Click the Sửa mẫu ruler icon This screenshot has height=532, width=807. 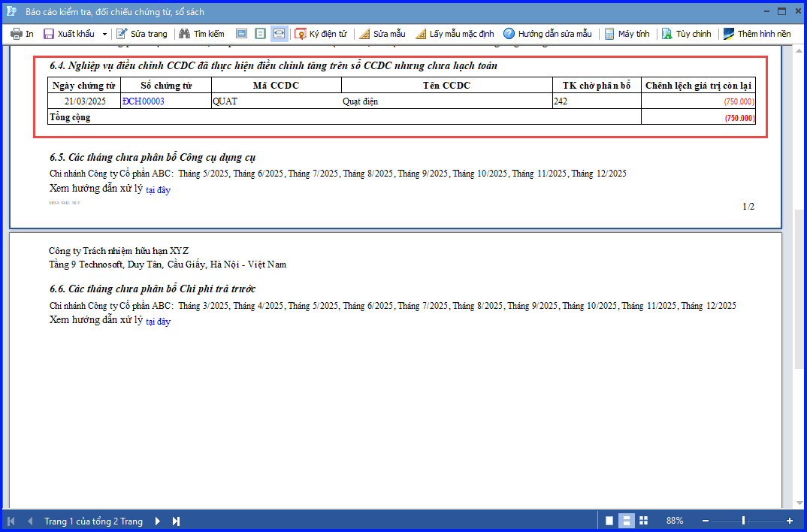(x=364, y=34)
